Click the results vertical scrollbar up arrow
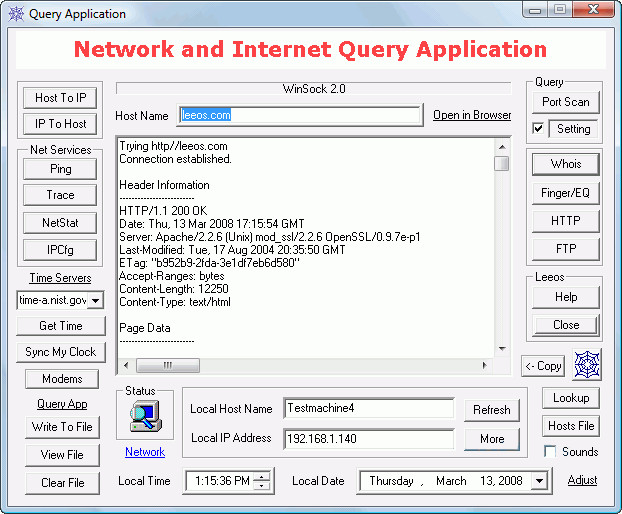Viewport: 622px width, 514px height. (x=502, y=148)
